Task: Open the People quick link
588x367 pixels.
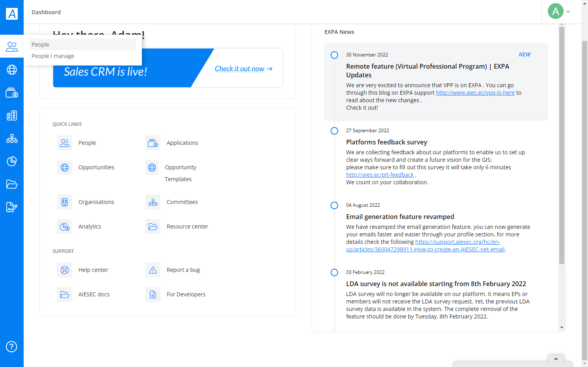Action: 87,143
